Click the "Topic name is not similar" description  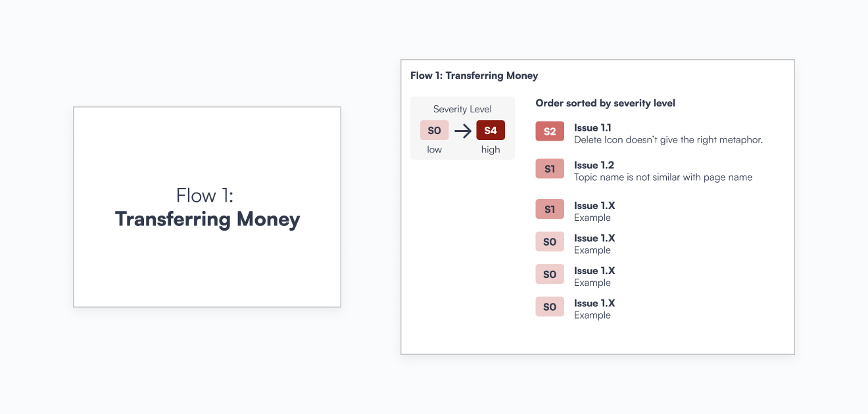(x=663, y=177)
